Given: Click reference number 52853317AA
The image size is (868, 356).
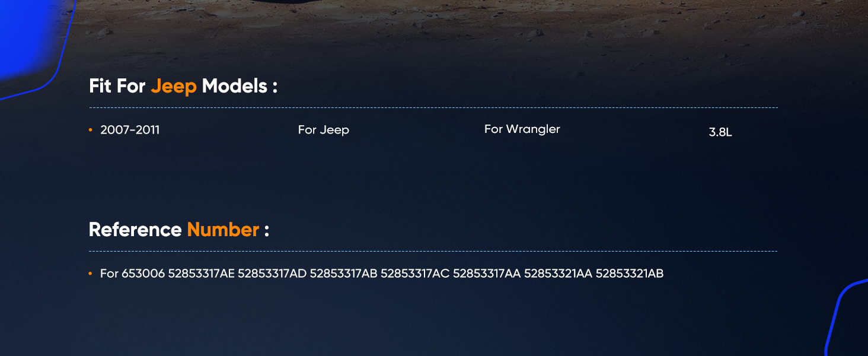Looking at the screenshot, I should pos(487,274).
